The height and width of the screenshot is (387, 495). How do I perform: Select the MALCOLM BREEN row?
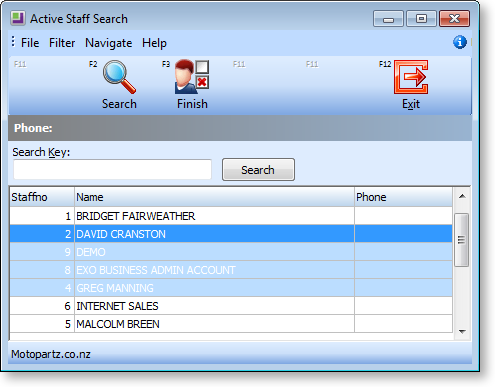point(231,324)
